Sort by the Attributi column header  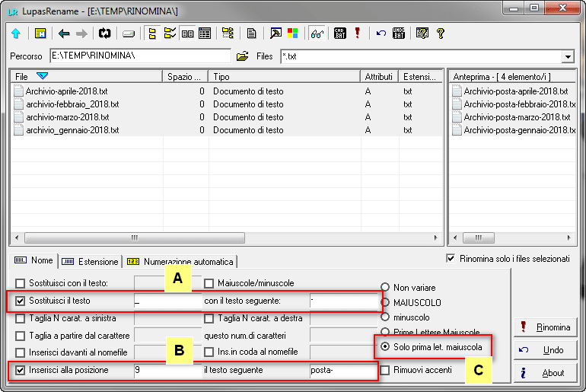click(x=379, y=77)
